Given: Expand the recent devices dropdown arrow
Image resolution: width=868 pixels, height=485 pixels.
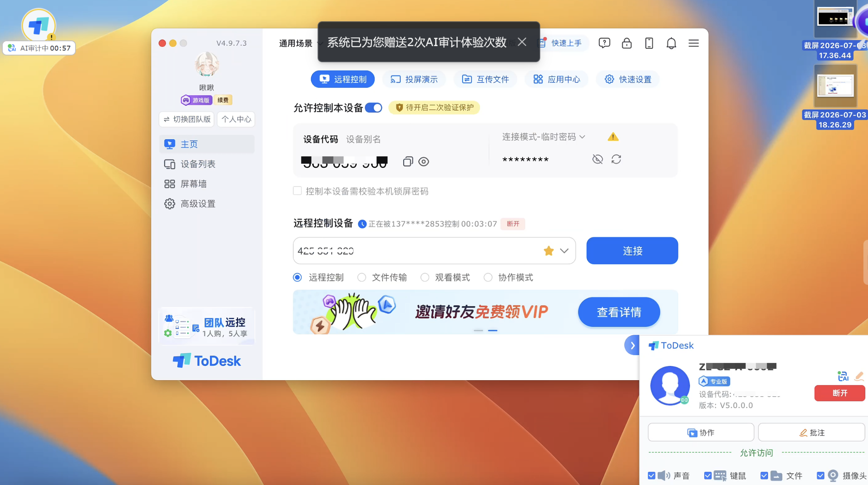Looking at the screenshot, I should tap(564, 251).
